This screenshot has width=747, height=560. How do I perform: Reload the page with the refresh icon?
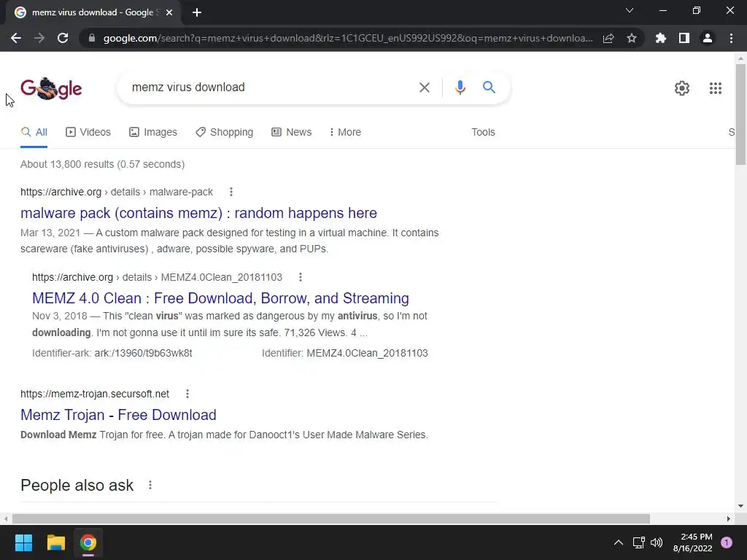tap(63, 38)
